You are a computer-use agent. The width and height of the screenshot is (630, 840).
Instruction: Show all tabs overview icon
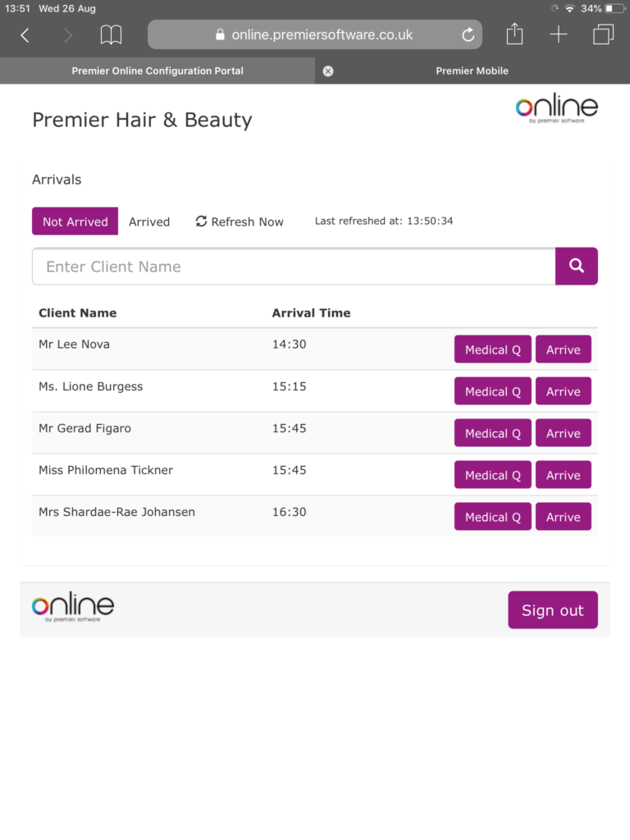tap(603, 34)
